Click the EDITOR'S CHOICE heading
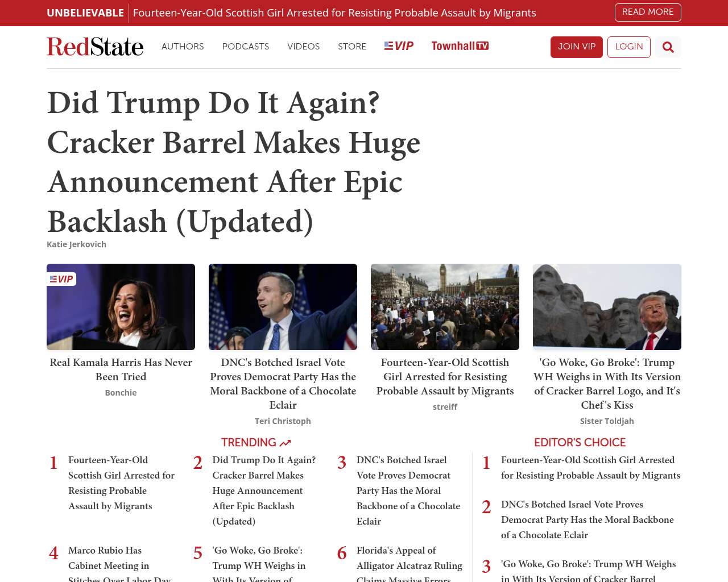 point(580,443)
